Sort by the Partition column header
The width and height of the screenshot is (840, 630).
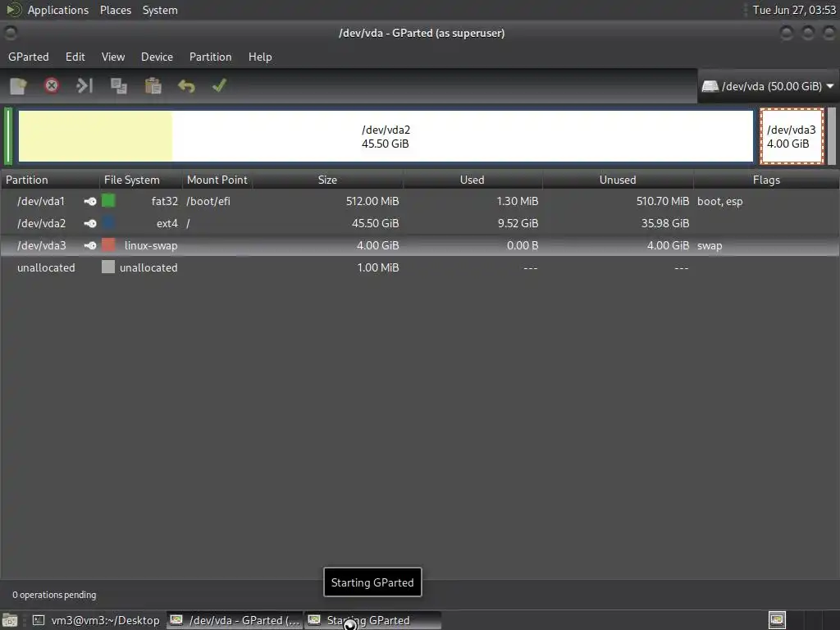(50, 180)
